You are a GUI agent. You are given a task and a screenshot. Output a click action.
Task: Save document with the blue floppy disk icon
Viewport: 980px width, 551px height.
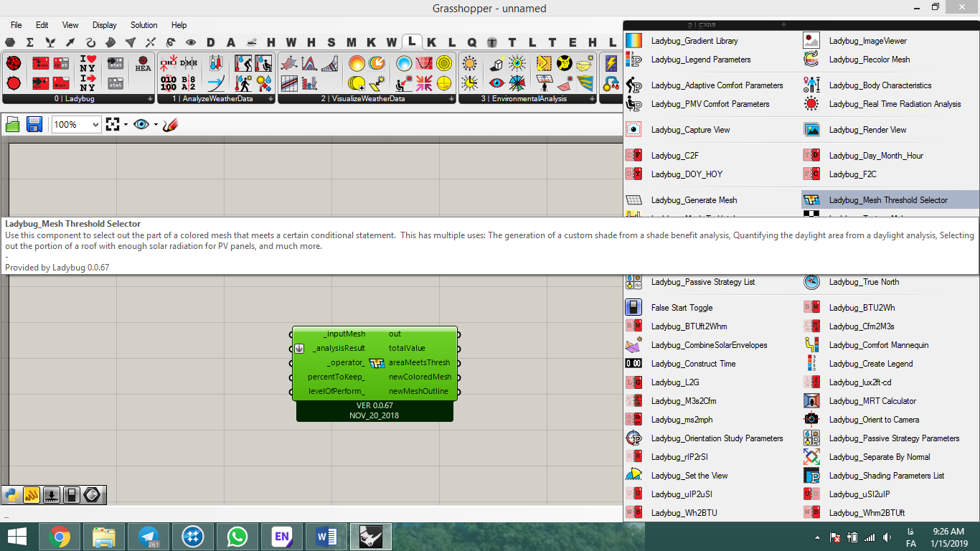pos(34,124)
